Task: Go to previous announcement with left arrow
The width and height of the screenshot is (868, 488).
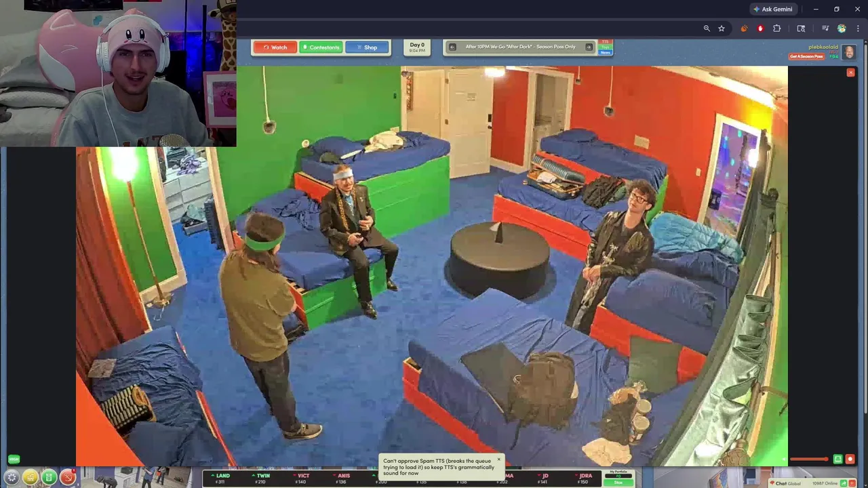Action: click(x=452, y=47)
